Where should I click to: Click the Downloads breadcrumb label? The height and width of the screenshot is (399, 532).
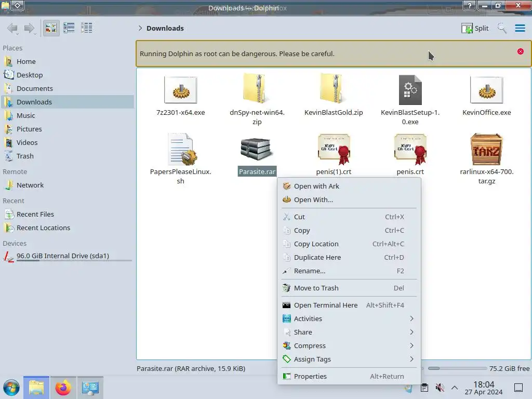tap(165, 28)
